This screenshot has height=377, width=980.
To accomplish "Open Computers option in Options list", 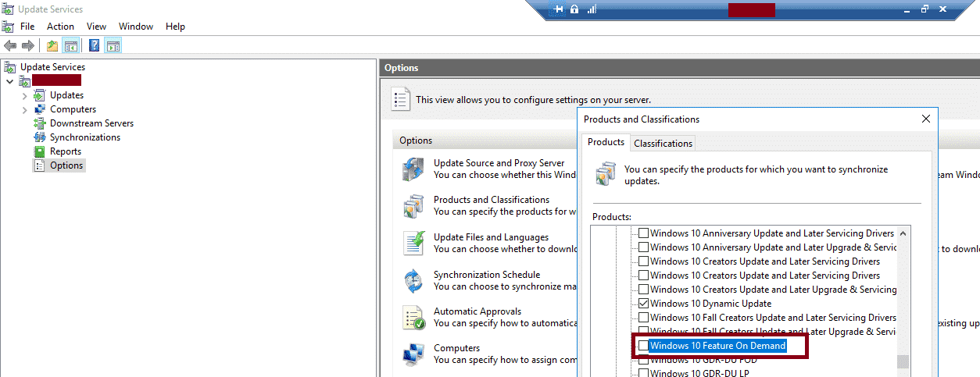I will pyautogui.click(x=457, y=348).
